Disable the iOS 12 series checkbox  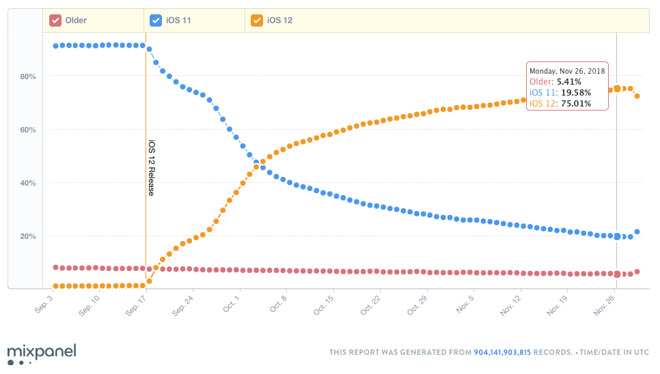(257, 20)
